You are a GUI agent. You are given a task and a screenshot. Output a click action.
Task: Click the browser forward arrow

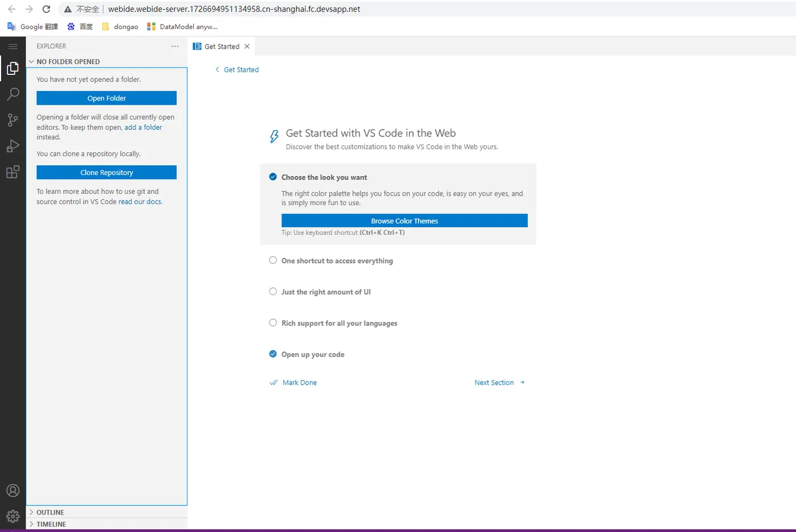(x=29, y=9)
